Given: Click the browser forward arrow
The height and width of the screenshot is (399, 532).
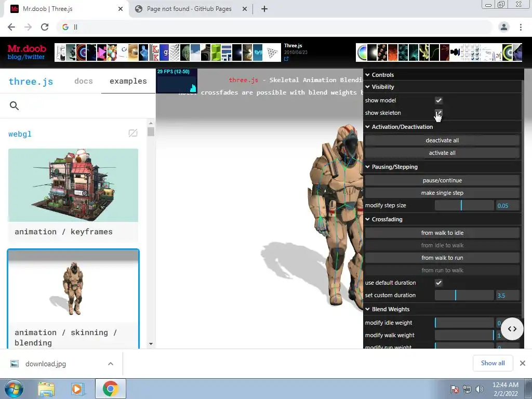Looking at the screenshot, I should pyautogui.click(x=28, y=27).
